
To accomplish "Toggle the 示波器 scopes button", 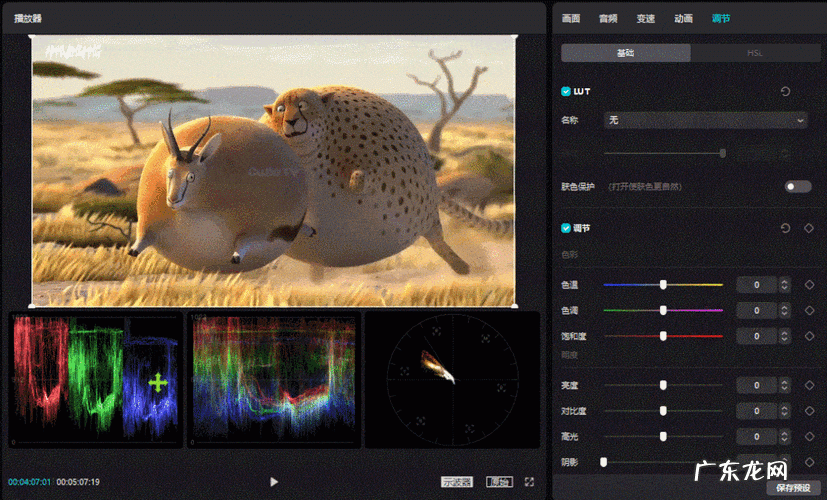I will click(456, 482).
